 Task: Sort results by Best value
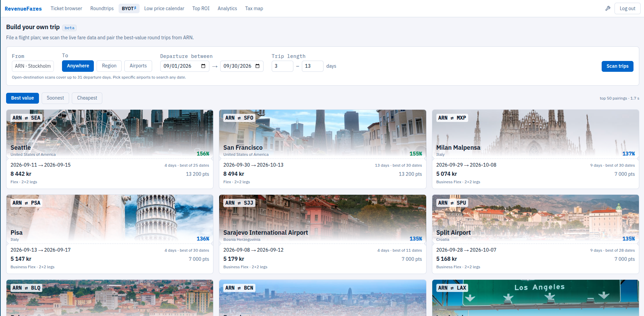tap(22, 98)
